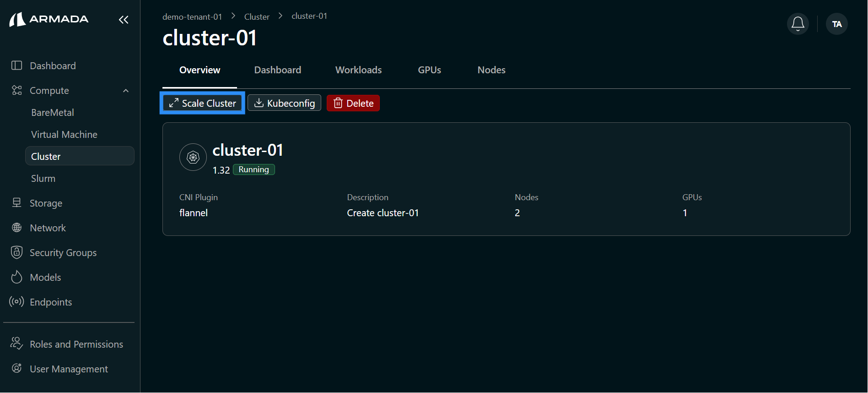Collapse the sidebar with double-chevron icon
This screenshot has height=393, width=868.
124,20
